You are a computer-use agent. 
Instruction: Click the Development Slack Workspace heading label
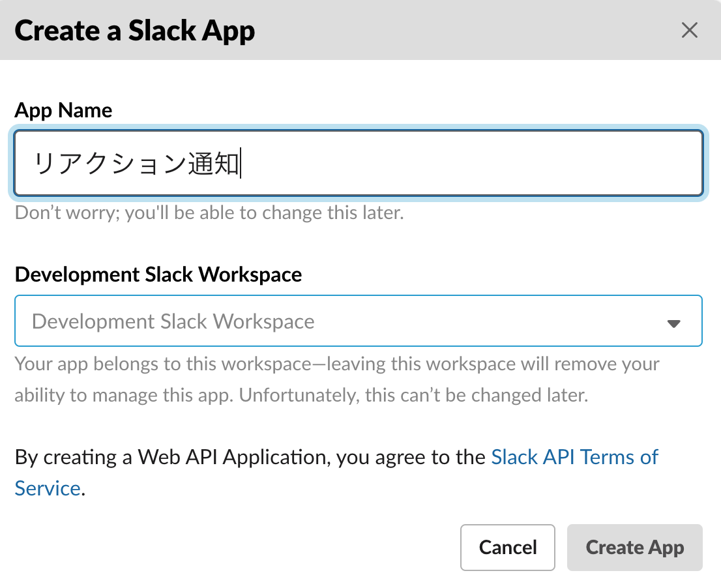158,274
